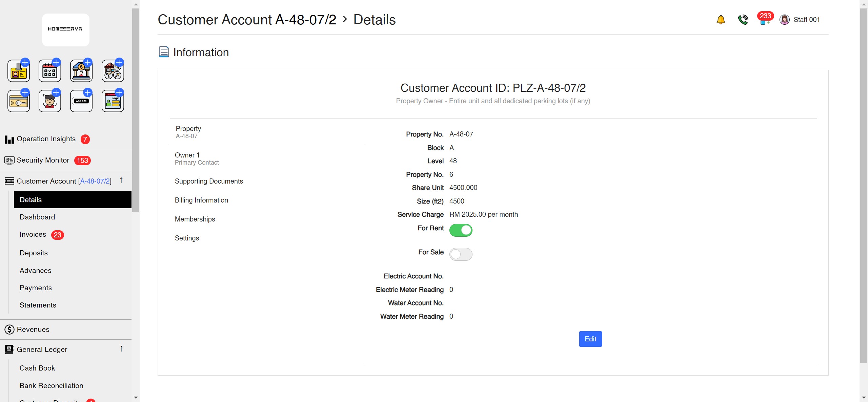Collapse the General Ledger sidebar section
868x402 pixels.
(x=121, y=349)
